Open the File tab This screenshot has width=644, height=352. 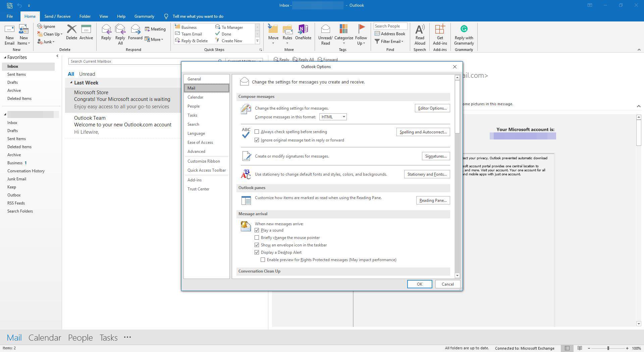[10, 16]
